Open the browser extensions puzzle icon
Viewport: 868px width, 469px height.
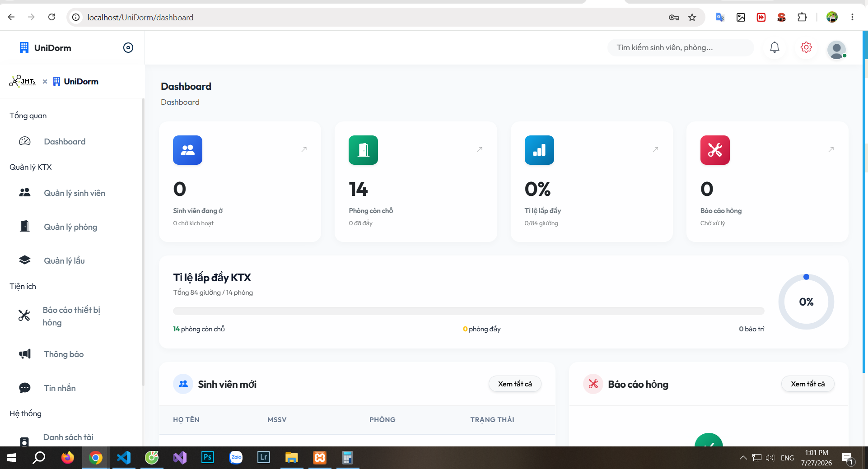802,17
